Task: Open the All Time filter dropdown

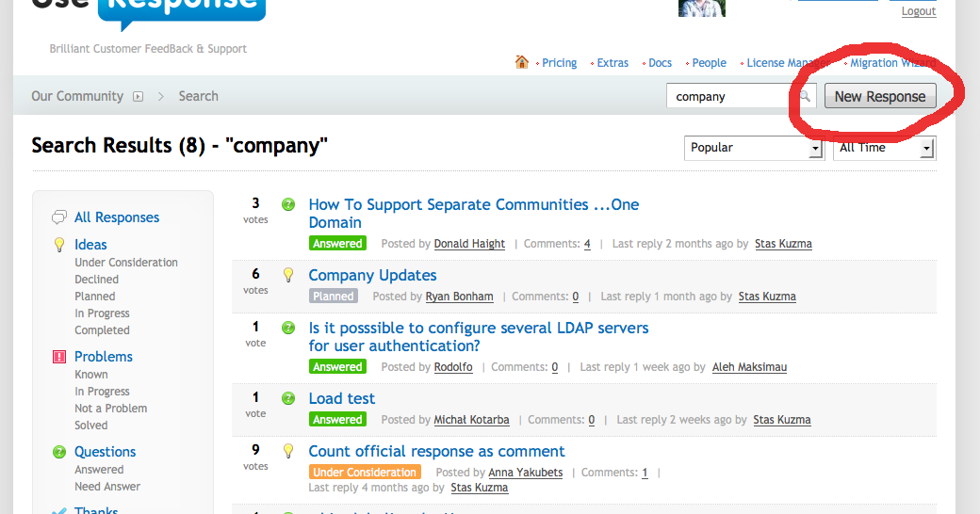Action: [884, 148]
